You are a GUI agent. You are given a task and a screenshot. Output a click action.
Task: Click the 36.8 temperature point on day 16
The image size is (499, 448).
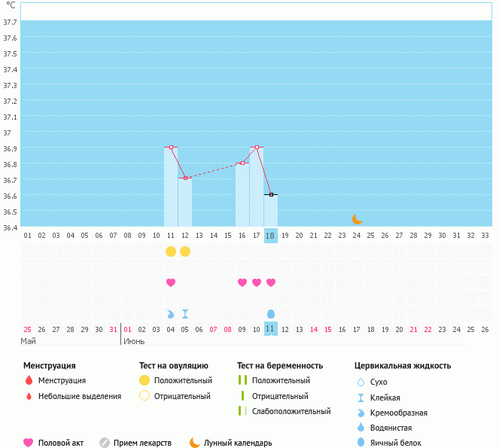click(242, 163)
